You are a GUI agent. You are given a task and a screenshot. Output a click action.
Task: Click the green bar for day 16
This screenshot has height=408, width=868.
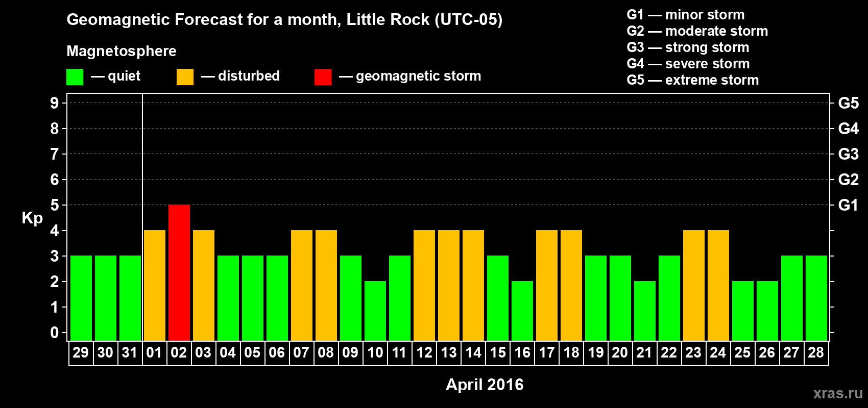coord(522,311)
